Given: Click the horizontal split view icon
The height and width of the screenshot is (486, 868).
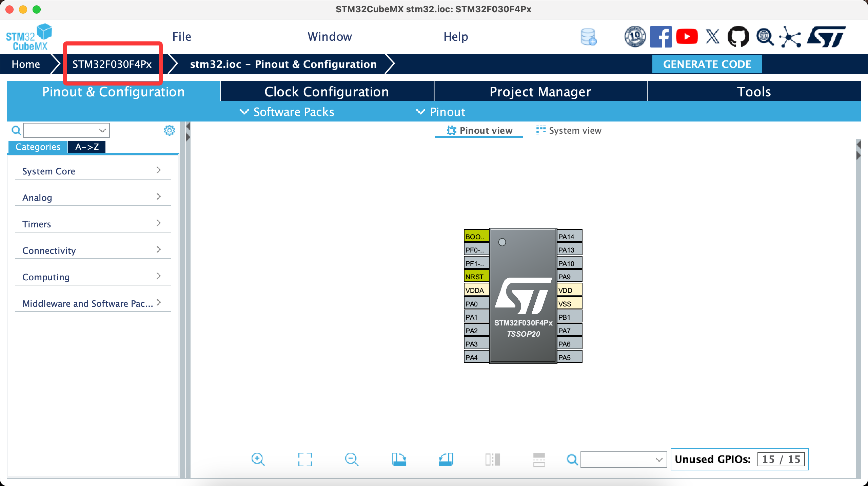Looking at the screenshot, I should pos(539,460).
